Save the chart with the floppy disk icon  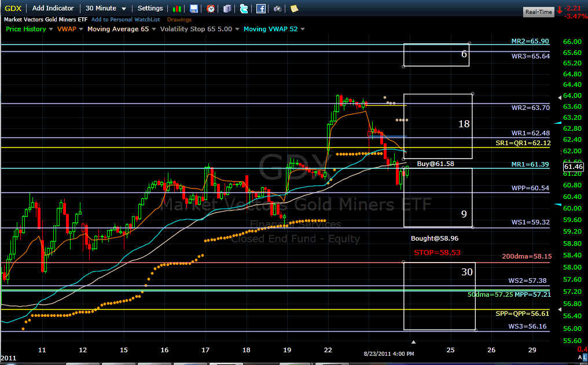click(x=193, y=9)
